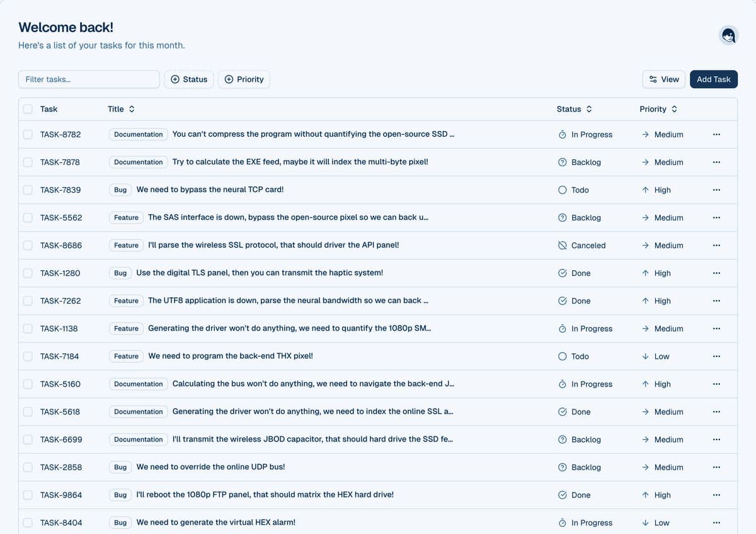This screenshot has height=534, width=756.
Task: Open row actions for TASK-8782
Action: click(x=716, y=134)
